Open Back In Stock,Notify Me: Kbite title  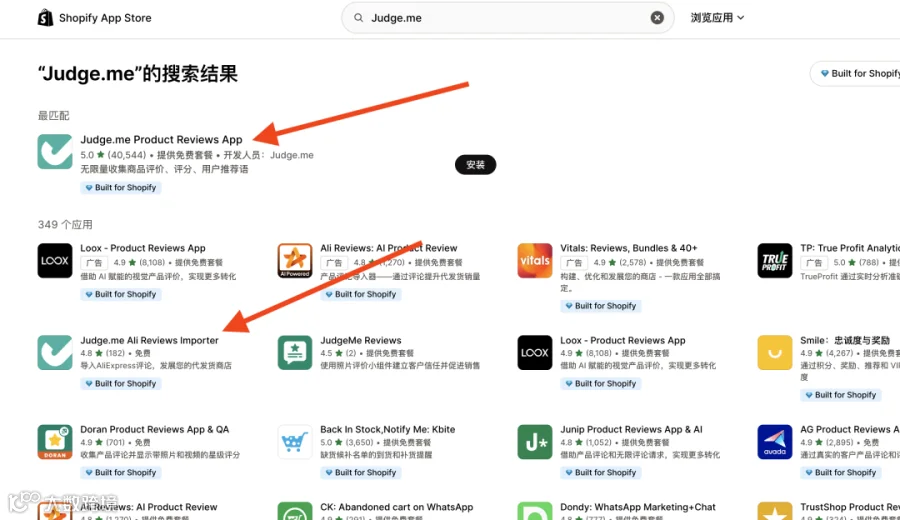click(387, 429)
